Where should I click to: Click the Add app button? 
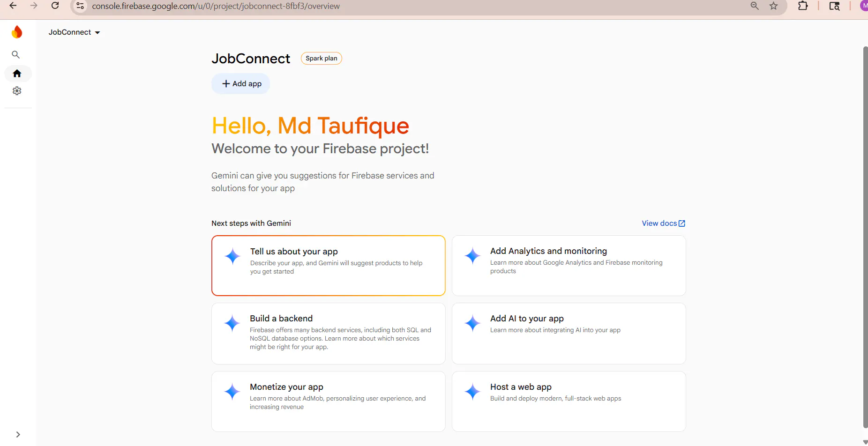[241, 83]
